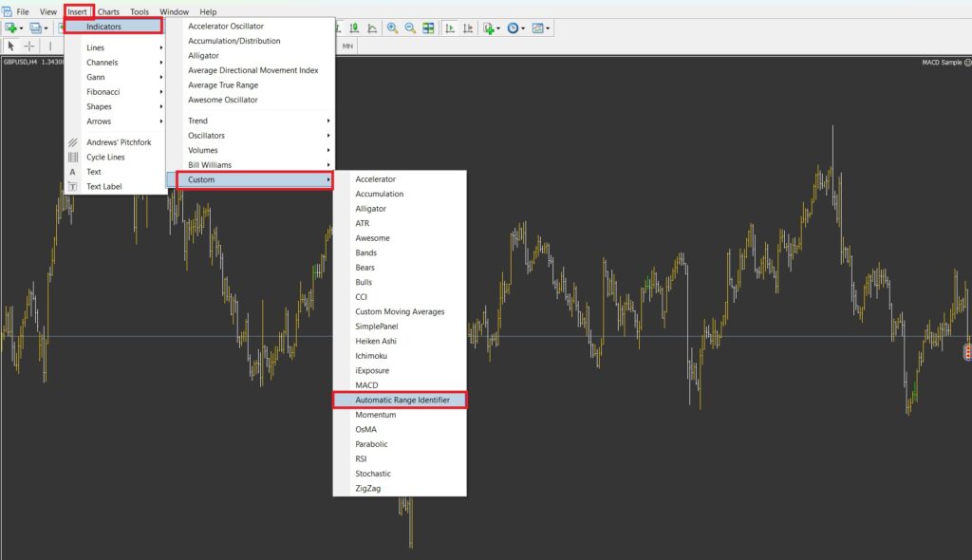This screenshot has width=972, height=560.
Task: Click the Tile Windows icon
Action: click(x=430, y=28)
